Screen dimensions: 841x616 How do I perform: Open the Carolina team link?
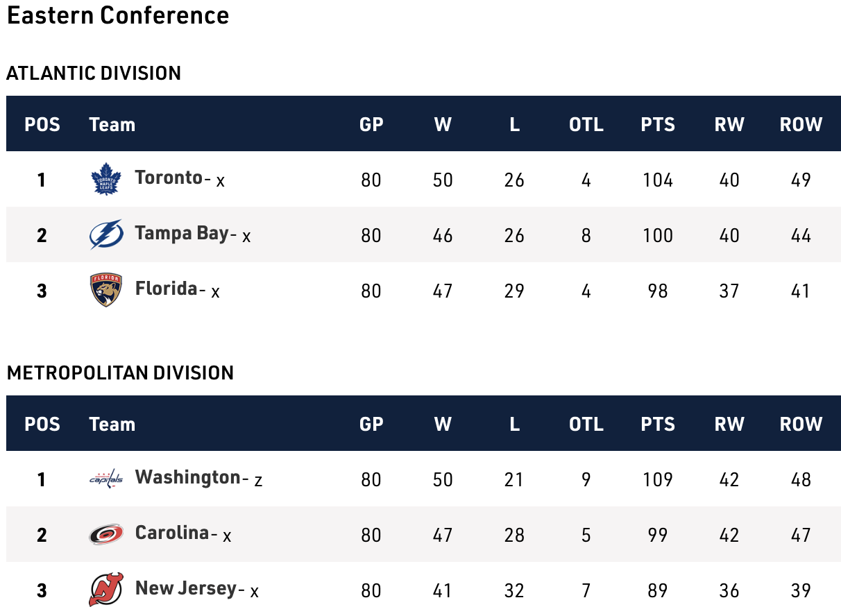point(172,533)
